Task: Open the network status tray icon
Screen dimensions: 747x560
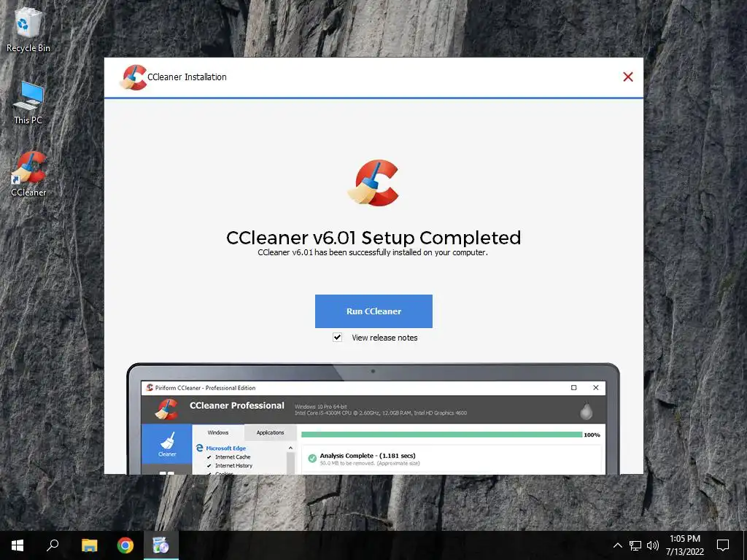Action: pos(635,545)
